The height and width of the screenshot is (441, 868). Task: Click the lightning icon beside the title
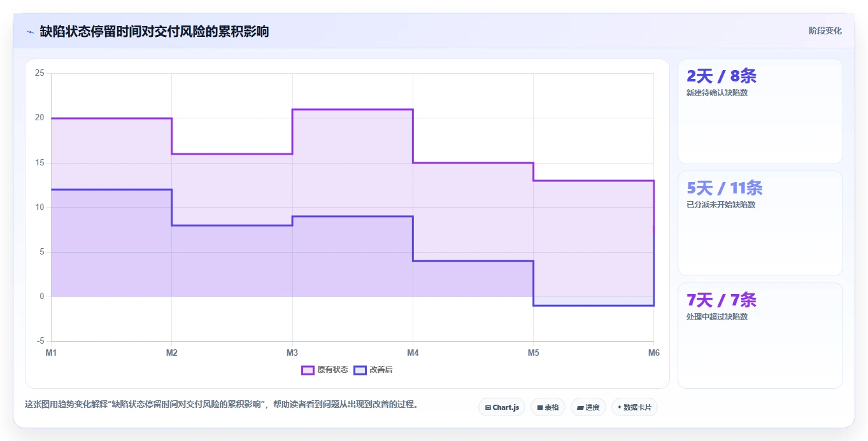30,31
